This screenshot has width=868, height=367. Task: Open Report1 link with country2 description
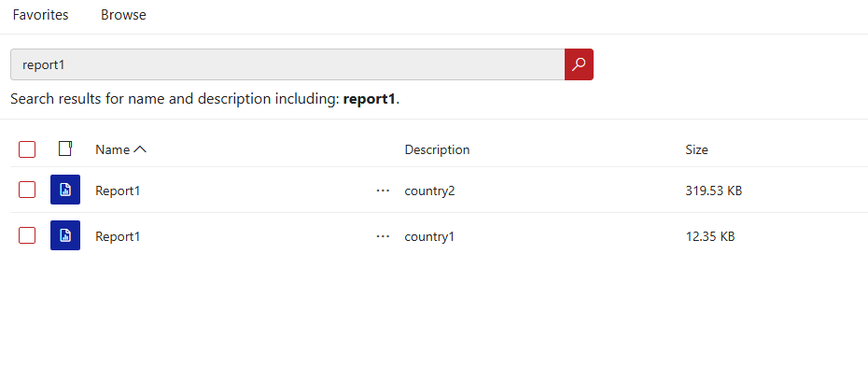click(x=118, y=191)
